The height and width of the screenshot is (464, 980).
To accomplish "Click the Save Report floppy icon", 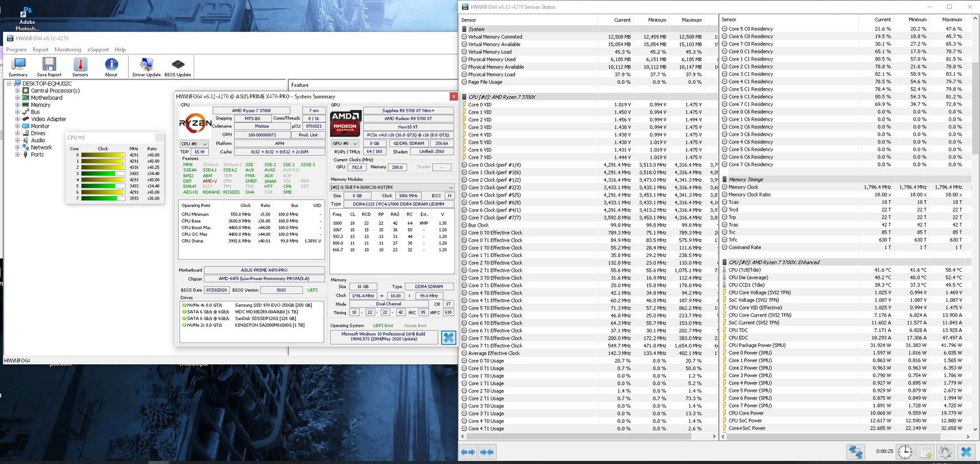I will (49, 65).
